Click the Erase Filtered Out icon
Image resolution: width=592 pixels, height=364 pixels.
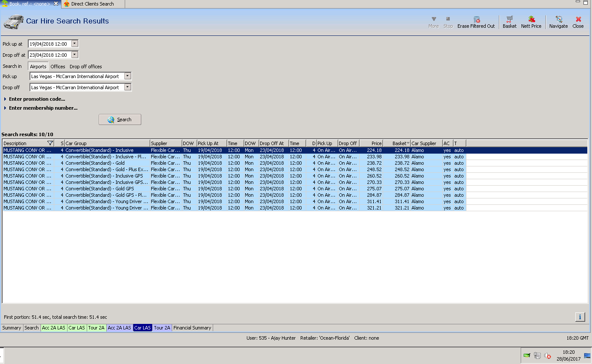point(476,20)
